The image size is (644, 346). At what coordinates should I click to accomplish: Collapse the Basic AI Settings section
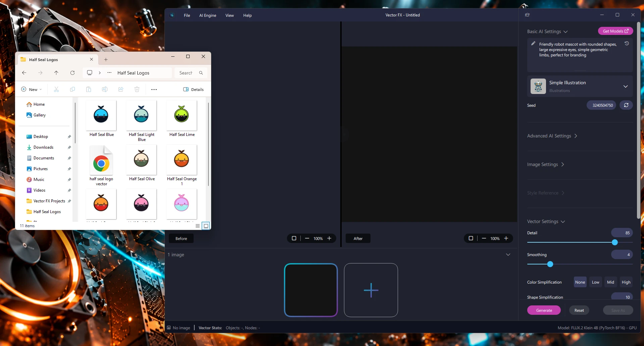547,32
